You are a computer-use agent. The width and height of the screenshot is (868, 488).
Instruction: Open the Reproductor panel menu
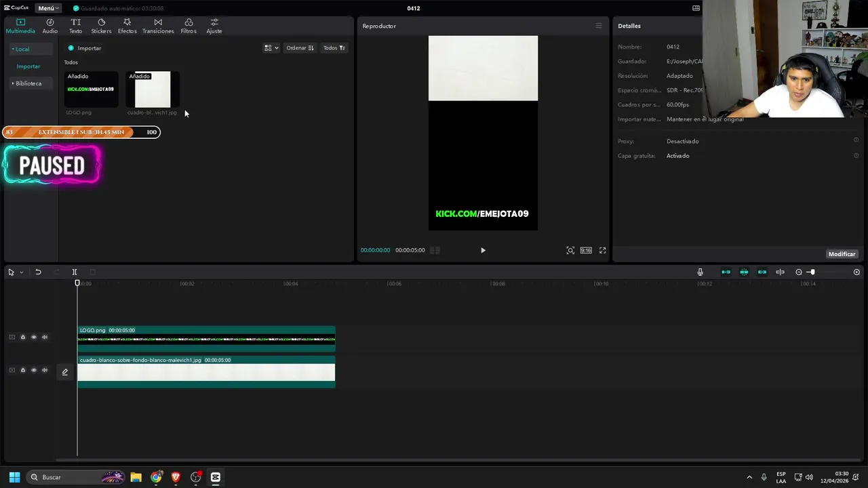pyautogui.click(x=599, y=26)
